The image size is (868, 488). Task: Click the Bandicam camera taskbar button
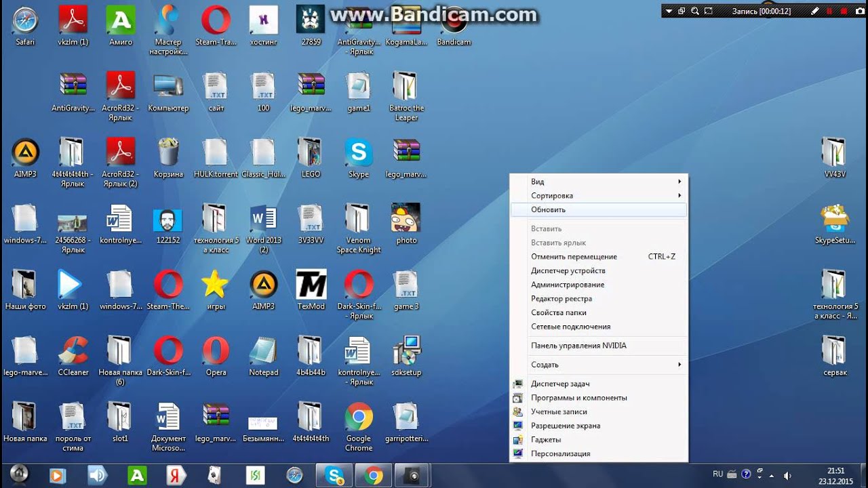[x=412, y=476]
